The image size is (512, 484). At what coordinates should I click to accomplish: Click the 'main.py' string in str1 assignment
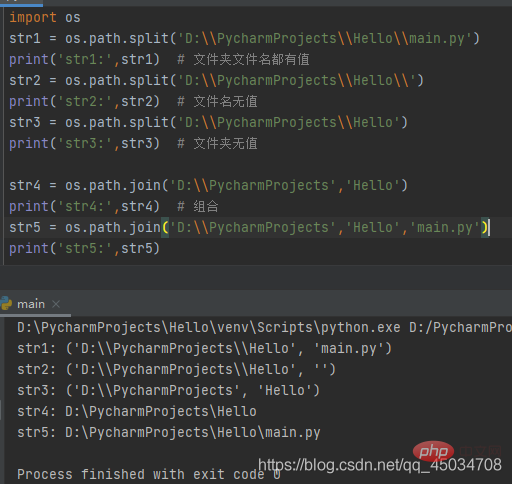pyautogui.click(x=438, y=38)
